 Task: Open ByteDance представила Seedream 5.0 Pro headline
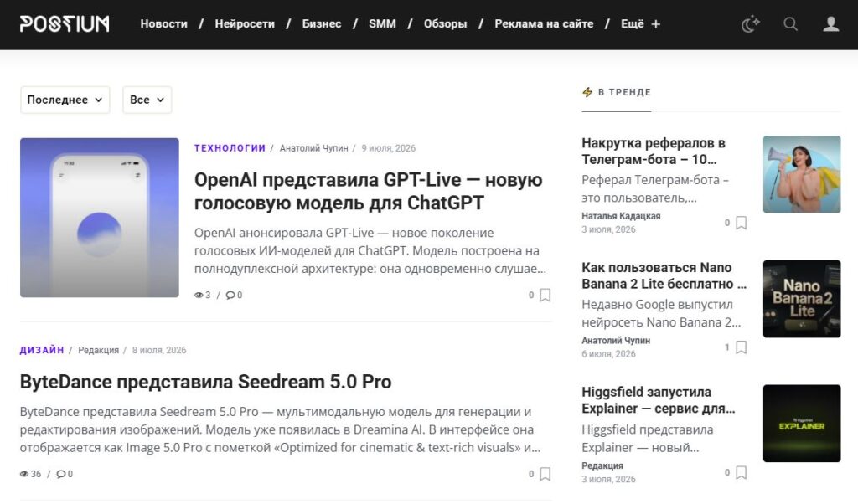206,382
